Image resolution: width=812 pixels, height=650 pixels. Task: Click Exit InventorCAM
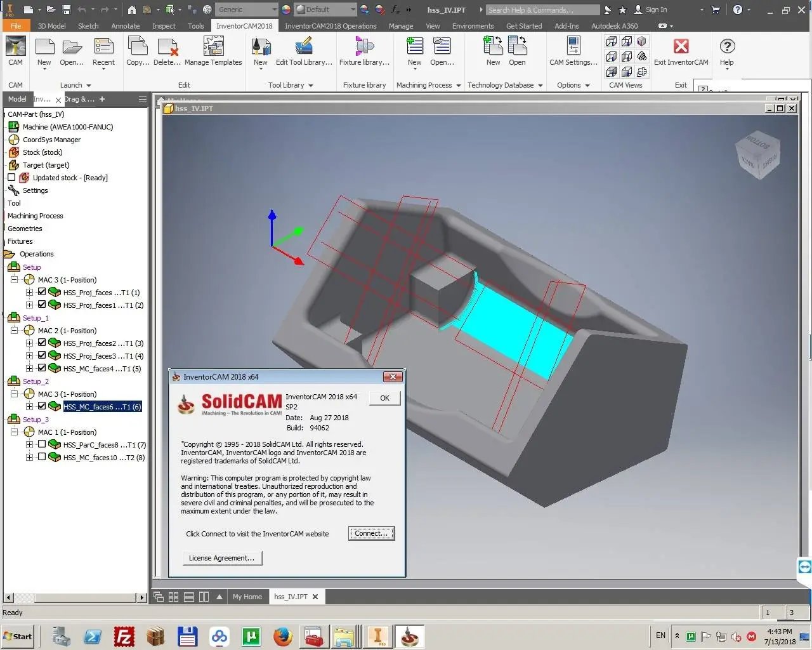(681, 51)
